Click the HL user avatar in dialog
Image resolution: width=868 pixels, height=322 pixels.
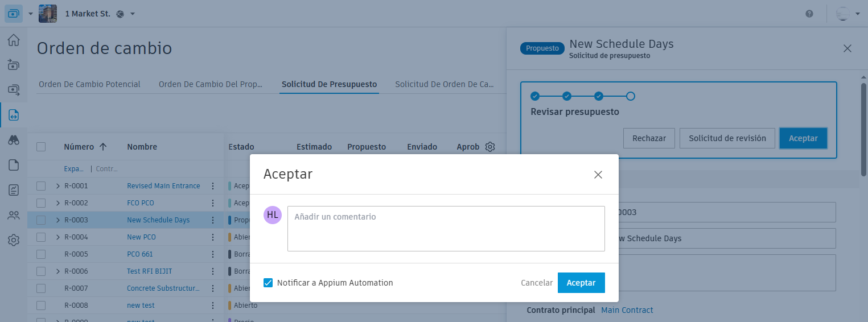click(x=273, y=215)
